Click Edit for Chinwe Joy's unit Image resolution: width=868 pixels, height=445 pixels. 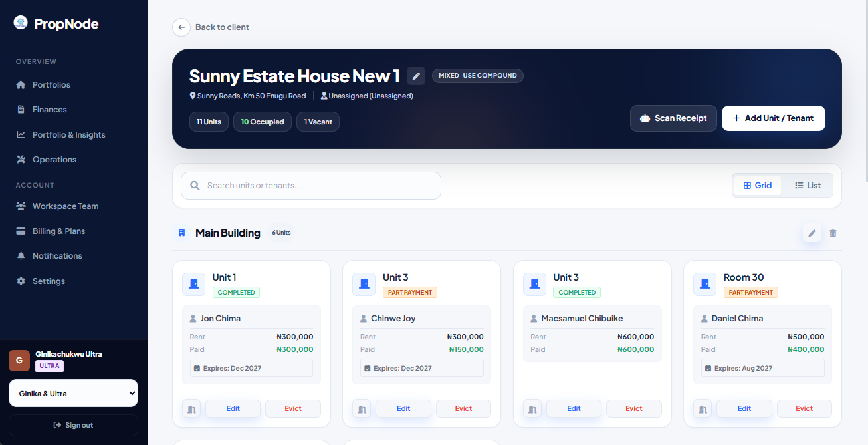(x=403, y=408)
